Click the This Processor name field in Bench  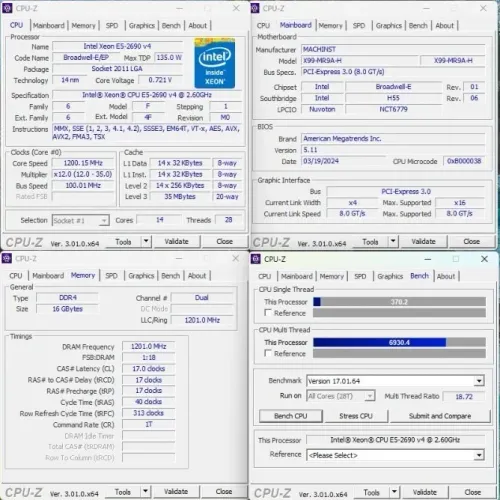(395, 440)
